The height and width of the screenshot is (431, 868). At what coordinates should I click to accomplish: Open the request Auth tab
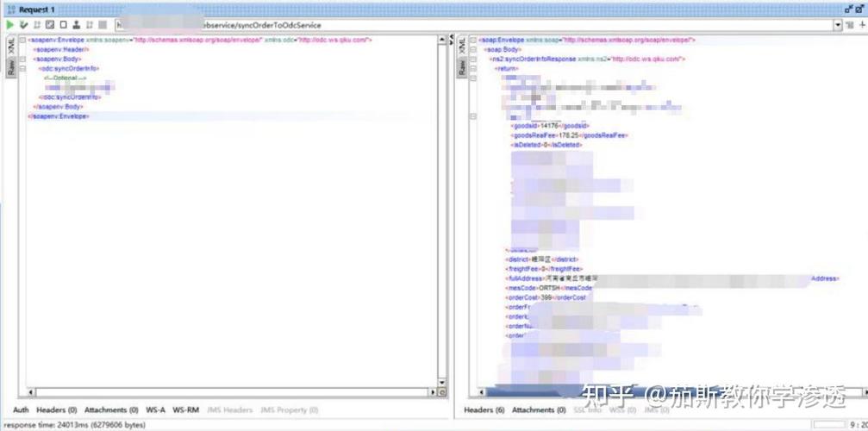click(x=21, y=410)
